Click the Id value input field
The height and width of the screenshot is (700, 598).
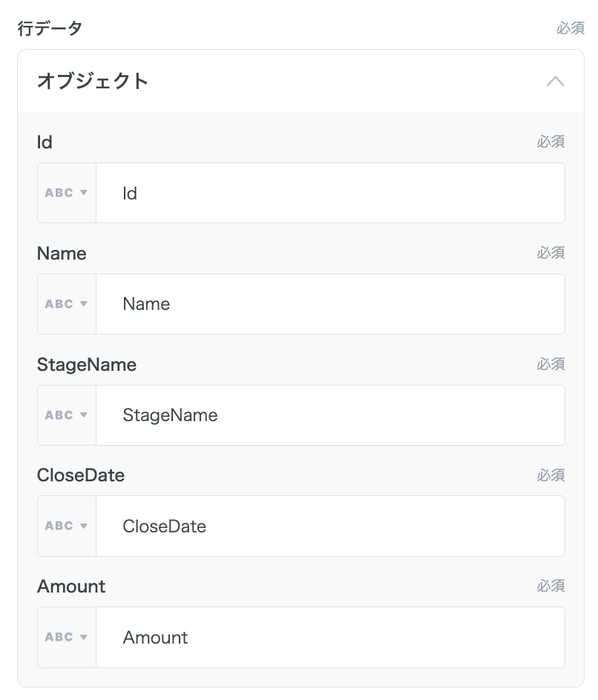330,193
